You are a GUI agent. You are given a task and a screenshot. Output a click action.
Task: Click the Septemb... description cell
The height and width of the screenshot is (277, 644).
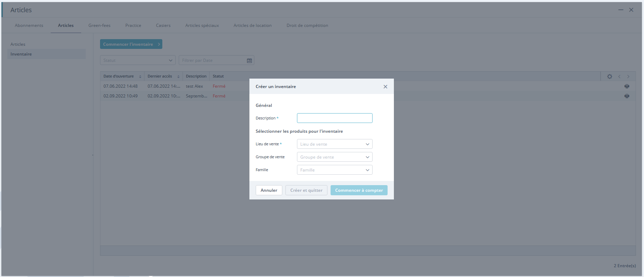(197, 96)
